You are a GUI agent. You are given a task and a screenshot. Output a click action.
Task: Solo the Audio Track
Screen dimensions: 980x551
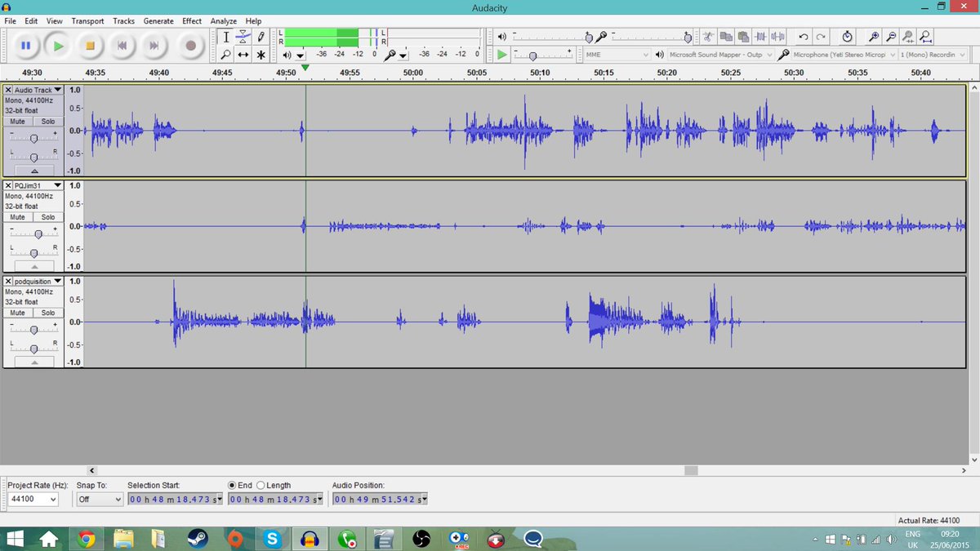pyautogui.click(x=48, y=121)
